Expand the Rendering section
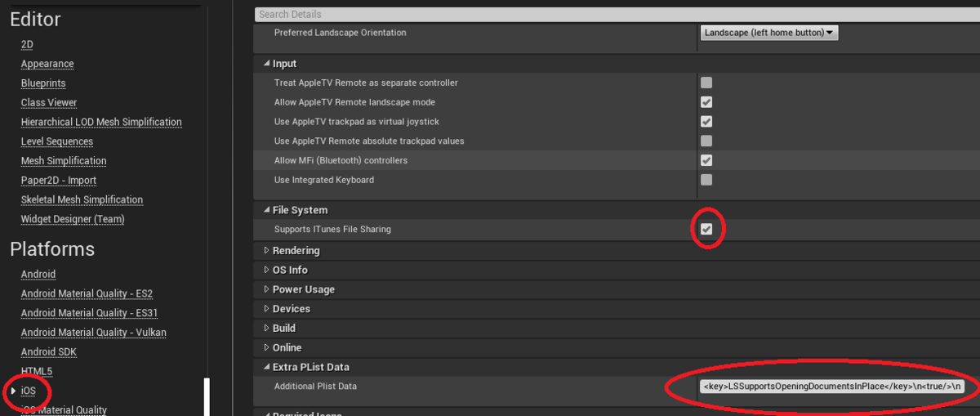Viewport: 980px width, 416px height. click(266, 250)
